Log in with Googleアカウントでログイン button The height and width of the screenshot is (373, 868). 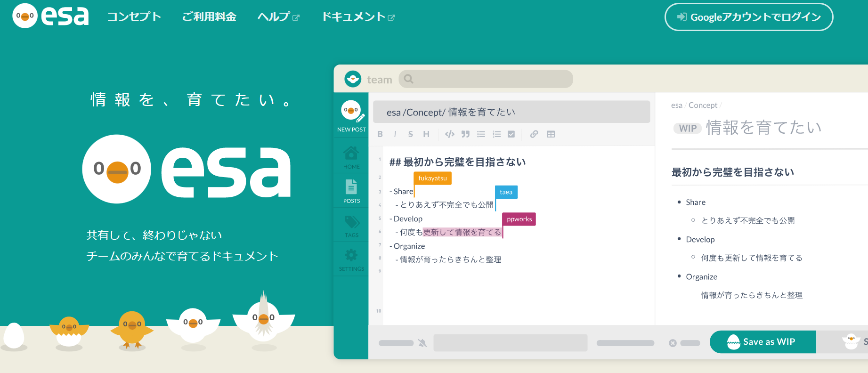tap(749, 17)
